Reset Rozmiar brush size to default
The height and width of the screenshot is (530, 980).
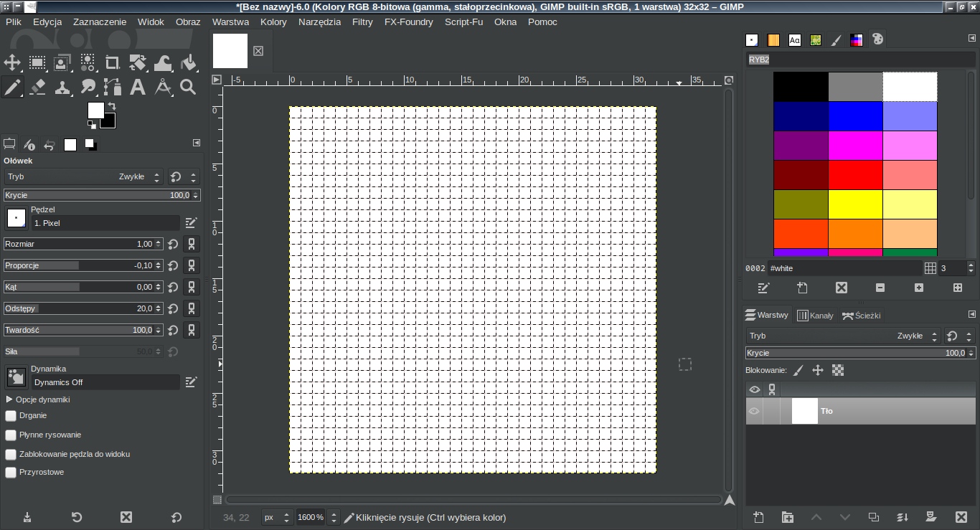173,244
